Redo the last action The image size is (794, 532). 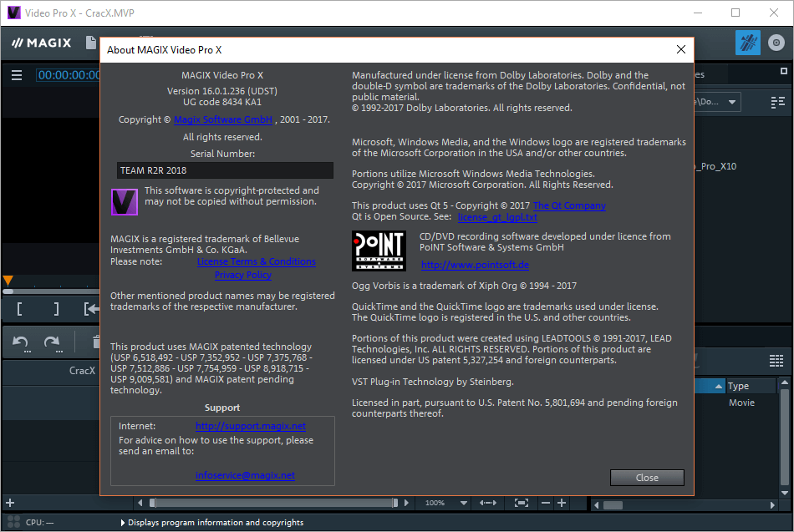53,343
